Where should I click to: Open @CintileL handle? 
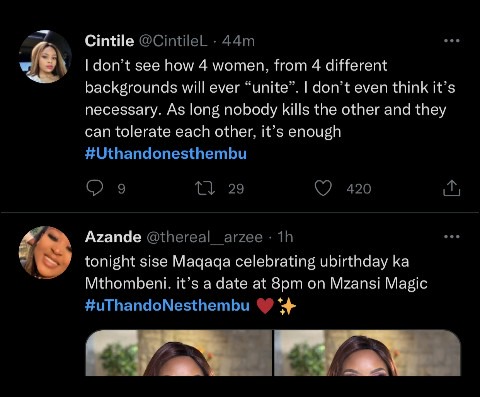click(173, 41)
